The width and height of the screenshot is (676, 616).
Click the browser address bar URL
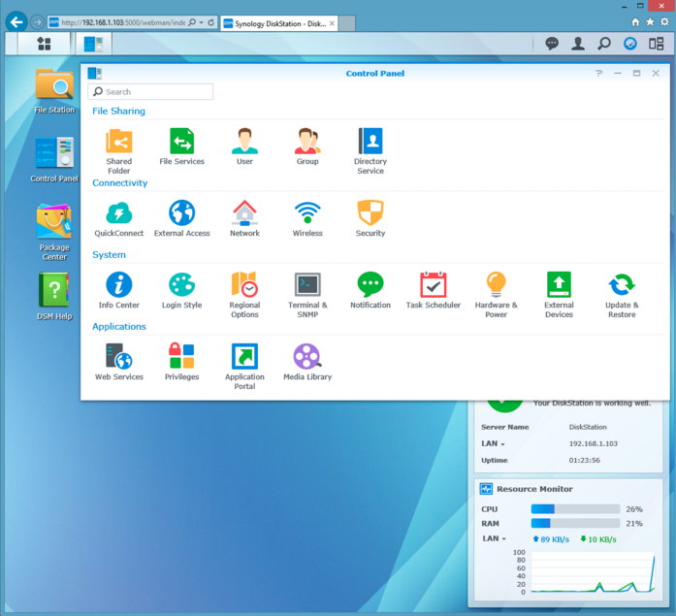click(x=123, y=22)
